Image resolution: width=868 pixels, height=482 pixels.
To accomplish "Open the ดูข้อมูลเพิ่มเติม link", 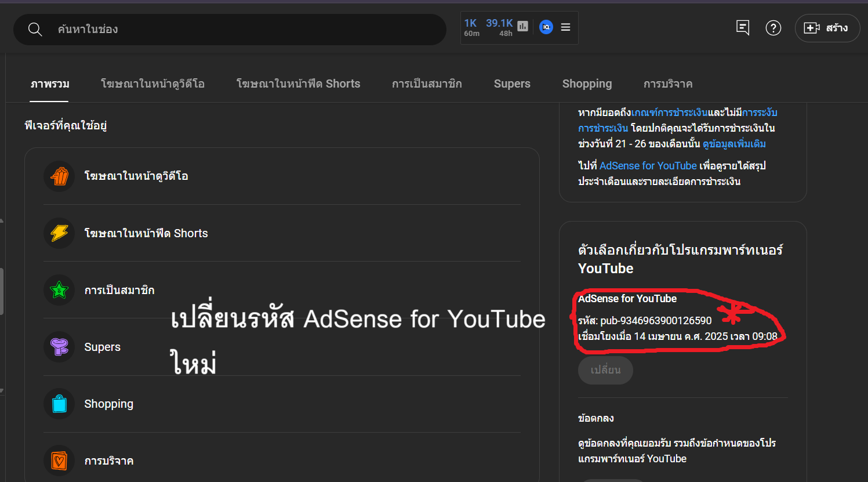I will click(734, 144).
